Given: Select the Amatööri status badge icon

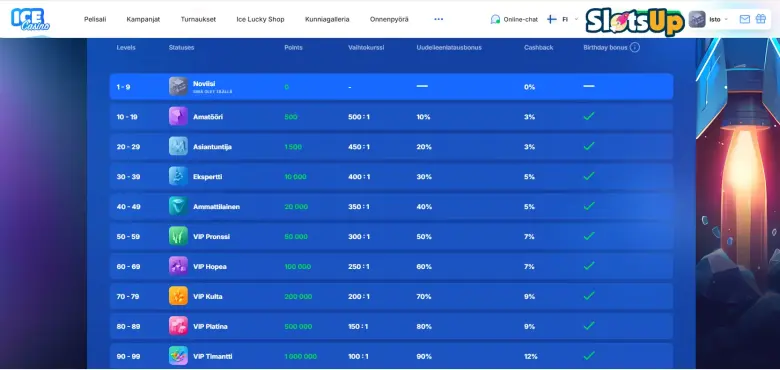Looking at the screenshot, I should point(178,116).
